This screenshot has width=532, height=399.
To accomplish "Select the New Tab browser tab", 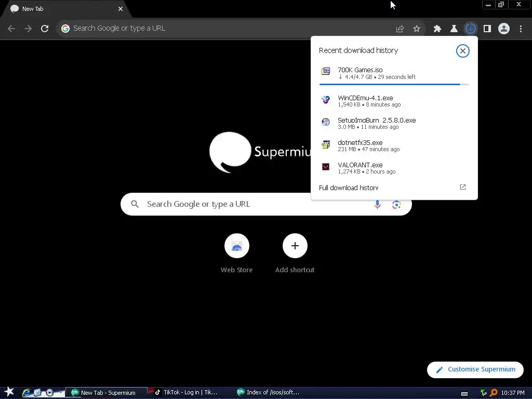I will (66, 9).
